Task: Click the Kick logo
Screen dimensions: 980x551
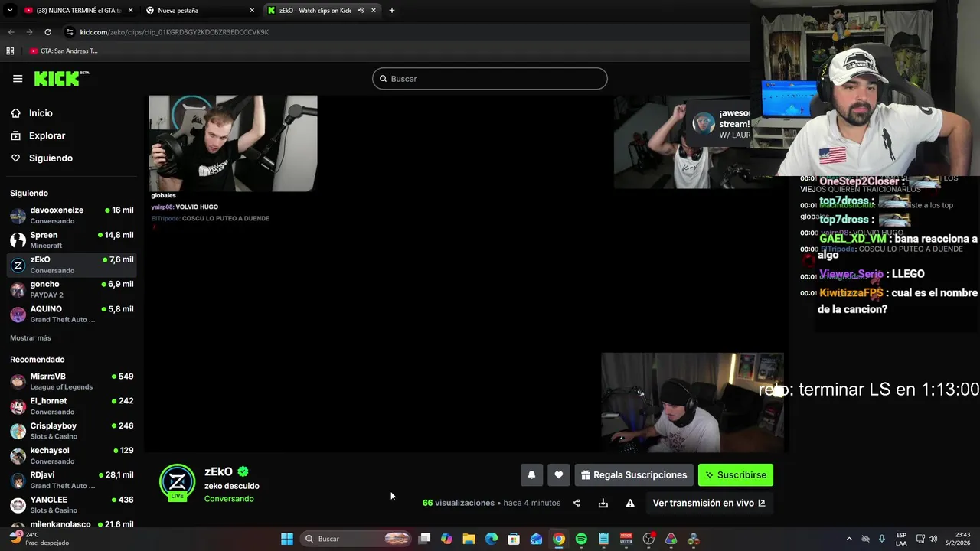Action: (x=61, y=78)
